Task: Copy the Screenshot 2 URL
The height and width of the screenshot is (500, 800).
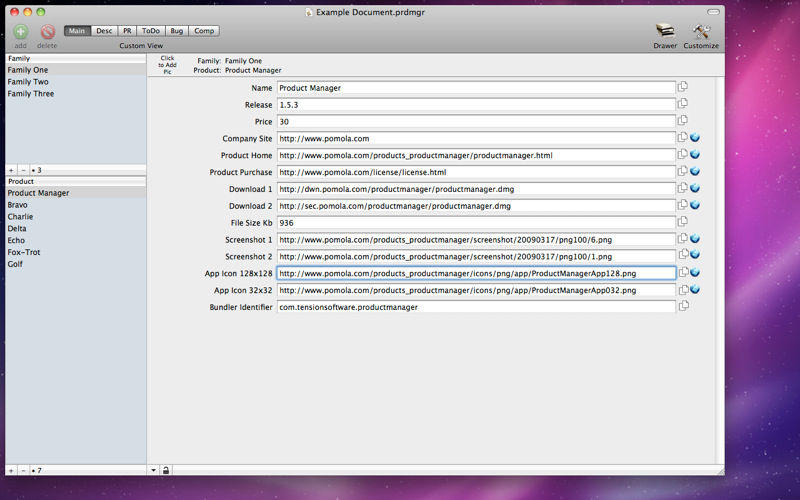Action: pyautogui.click(x=683, y=254)
